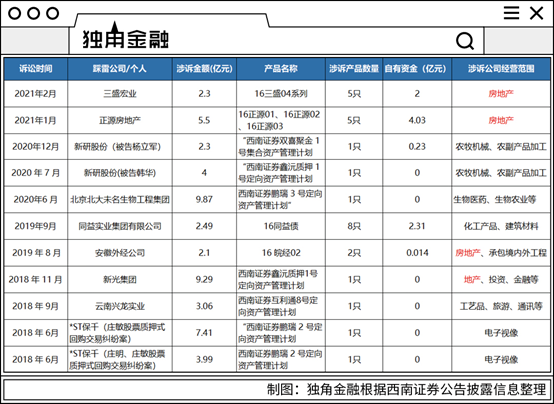The width and height of the screenshot is (554, 404).
Task: Select the 踩雷公司/个人 column header
Action: 120,69
